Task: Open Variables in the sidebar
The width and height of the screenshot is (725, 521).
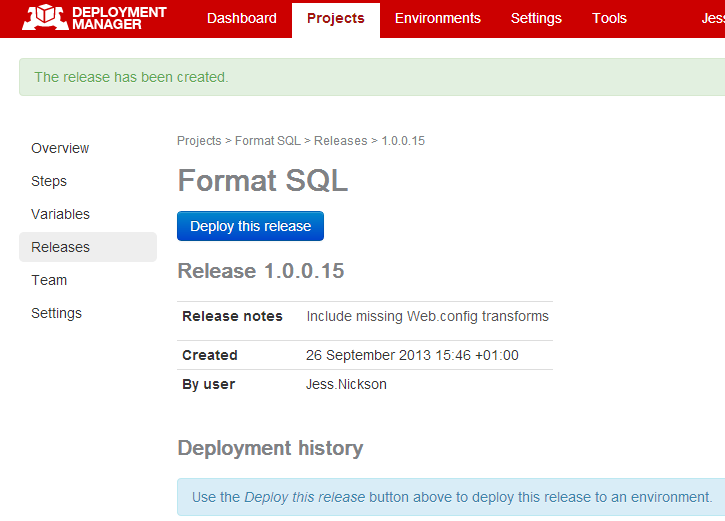Action: [60, 214]
